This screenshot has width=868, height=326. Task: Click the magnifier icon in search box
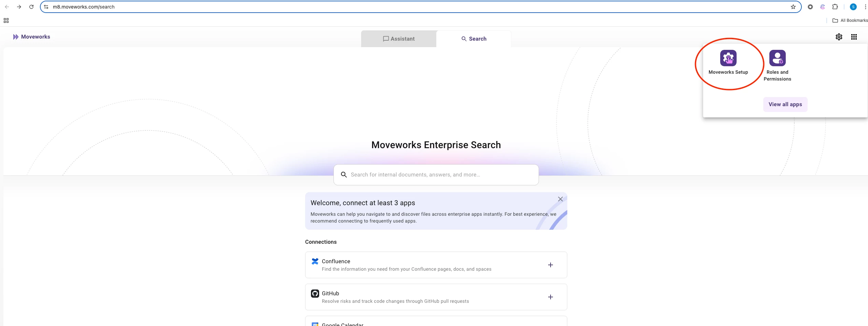pyautogui.click(x=344, y=175)
